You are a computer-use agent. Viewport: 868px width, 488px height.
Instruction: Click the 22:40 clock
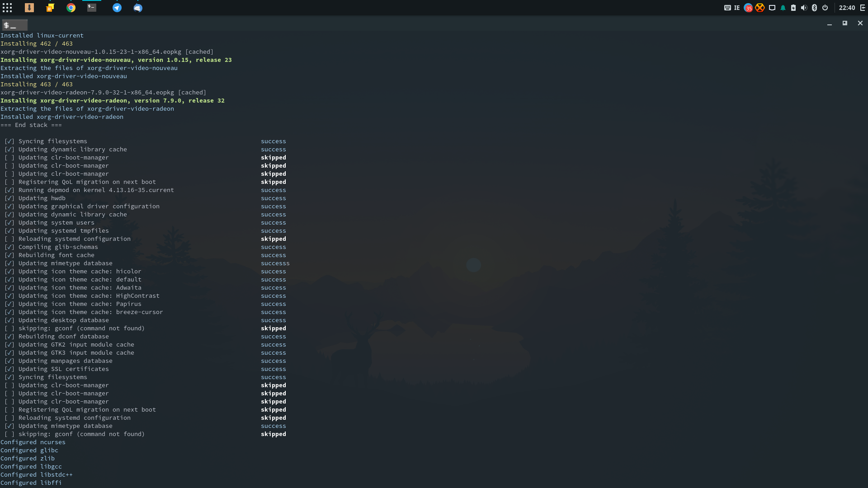(847, 8)
